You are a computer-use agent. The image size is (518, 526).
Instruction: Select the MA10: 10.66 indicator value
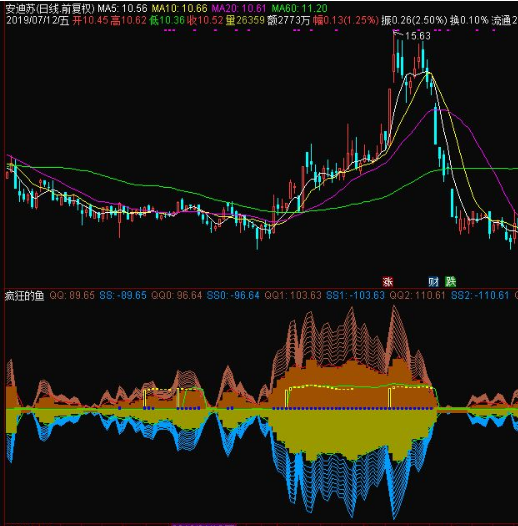180,8
